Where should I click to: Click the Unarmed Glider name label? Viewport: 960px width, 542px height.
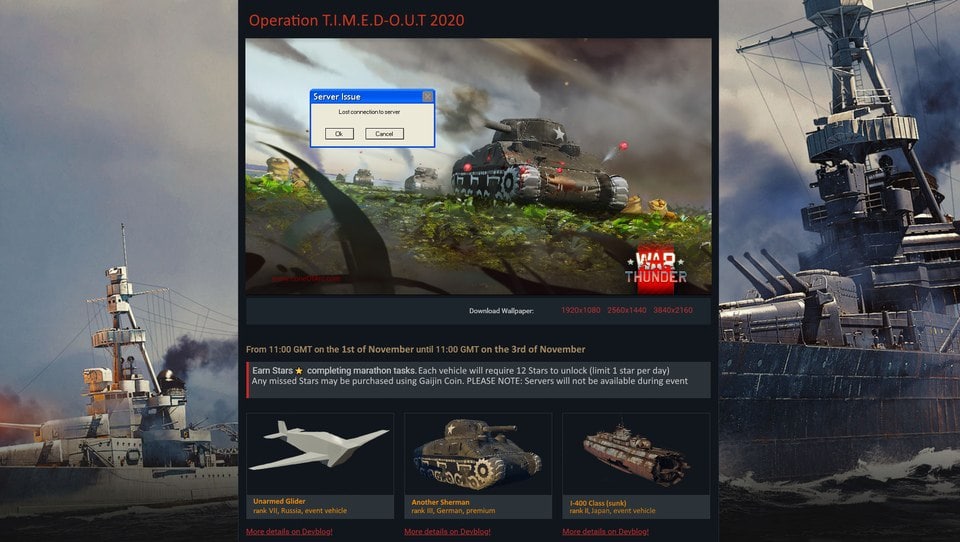pyautogui.click(x=279, y=501)
